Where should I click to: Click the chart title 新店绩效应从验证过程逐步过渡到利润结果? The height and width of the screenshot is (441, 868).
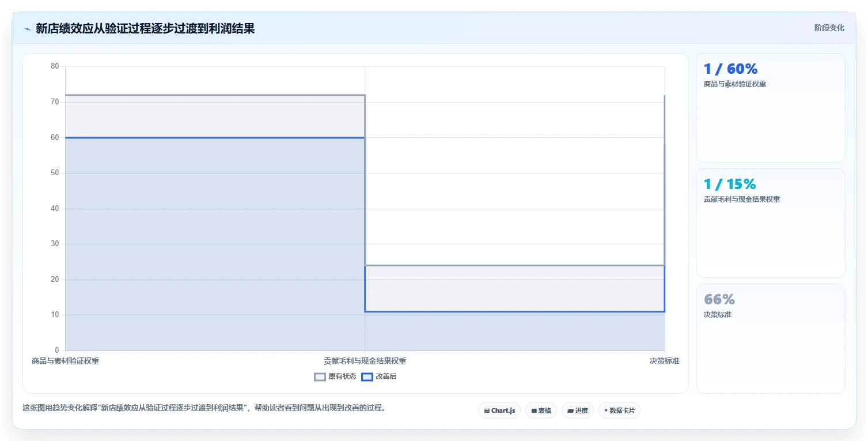pyautogui.click(x=145, y=28)
